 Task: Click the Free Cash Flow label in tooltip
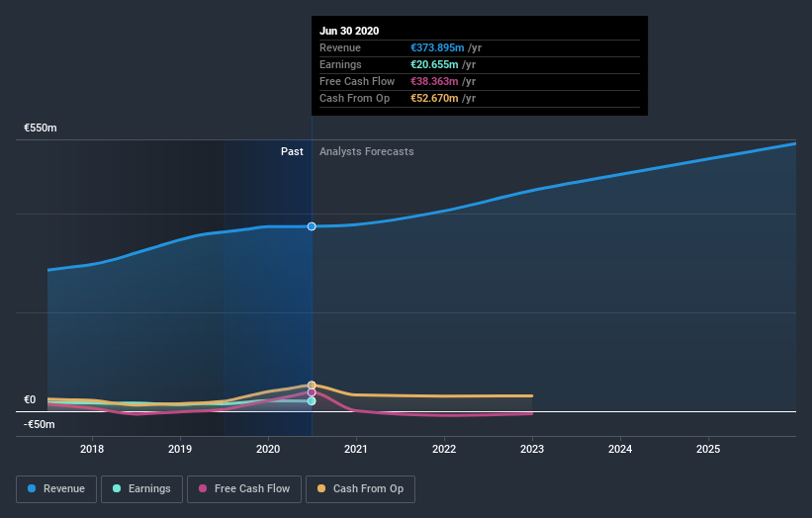tap(357, 81)
